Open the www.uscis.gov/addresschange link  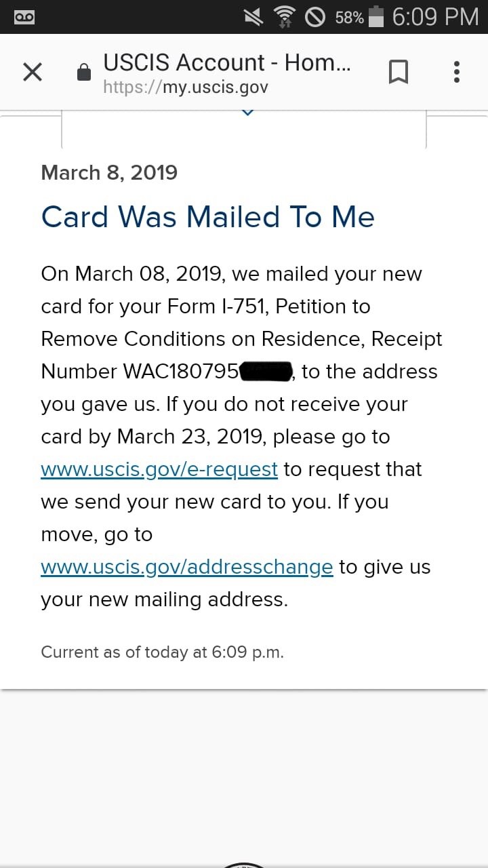click(187, 567)
